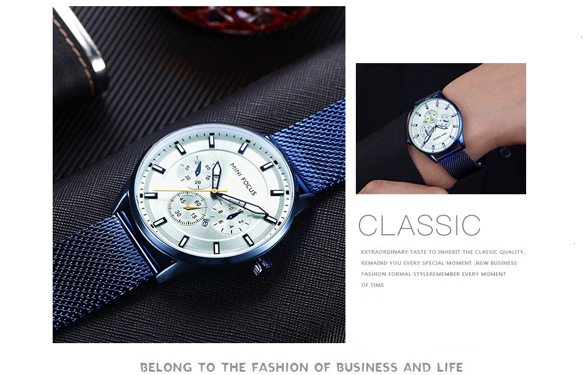The image size is (588, 375).
Task: Click the 'Extraordinary taste' description line
Action: [x=443, y=252]
